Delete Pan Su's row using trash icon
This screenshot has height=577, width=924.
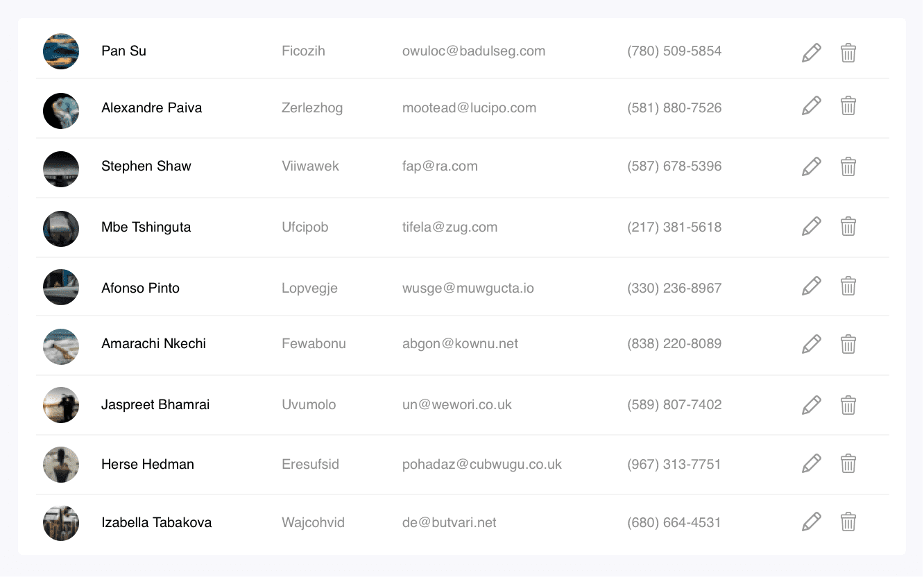click(x=848, y=53)
